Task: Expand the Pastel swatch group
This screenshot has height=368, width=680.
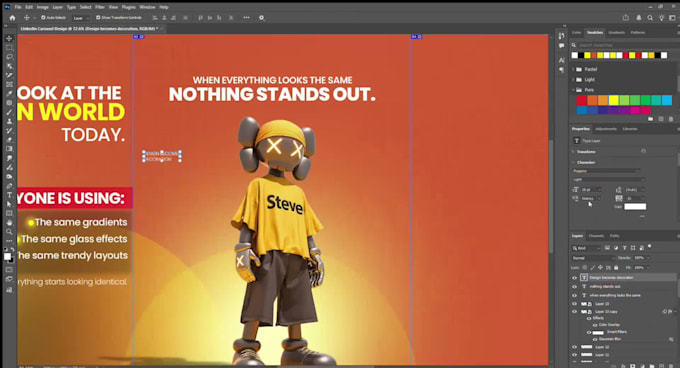Action: [x=573, y=69]
